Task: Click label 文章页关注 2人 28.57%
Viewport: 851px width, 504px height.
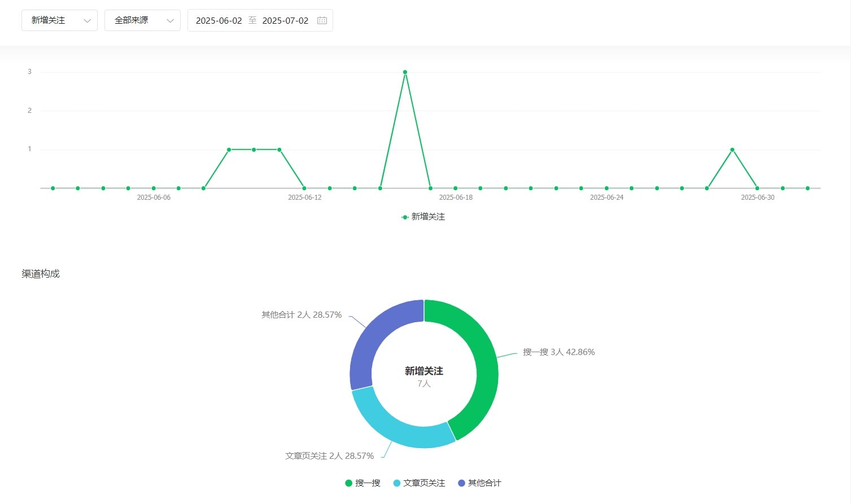Action: click(x=329, y=456)
